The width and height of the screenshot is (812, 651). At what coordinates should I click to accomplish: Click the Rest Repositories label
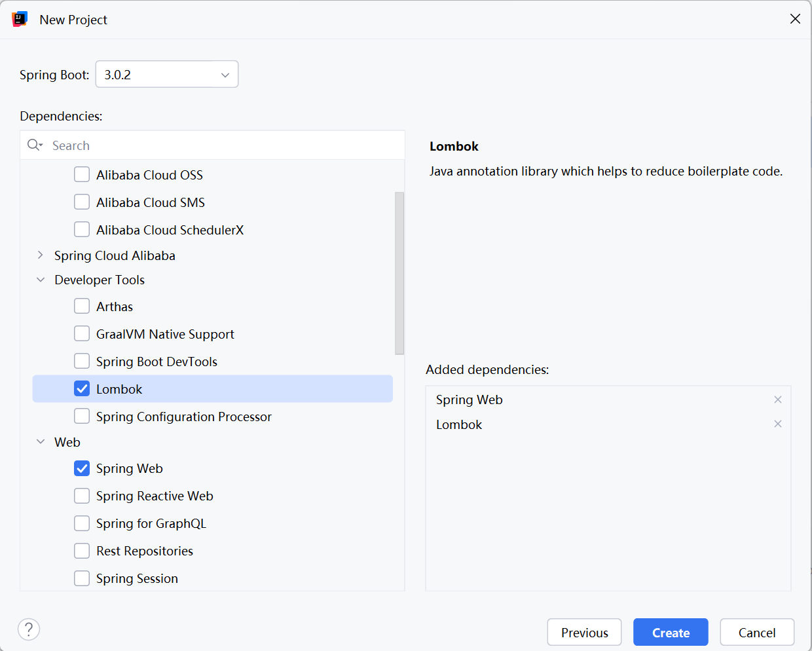pos(145,551)
